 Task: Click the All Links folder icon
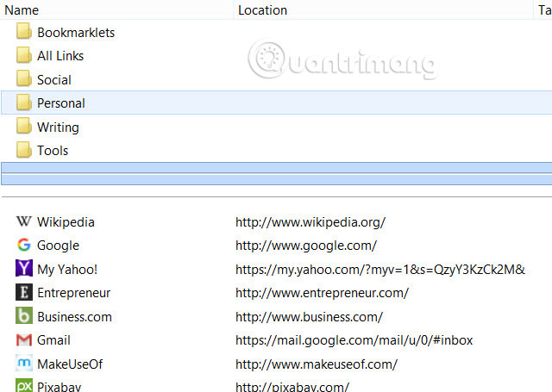pyautogui.click(x=24, y=55)
